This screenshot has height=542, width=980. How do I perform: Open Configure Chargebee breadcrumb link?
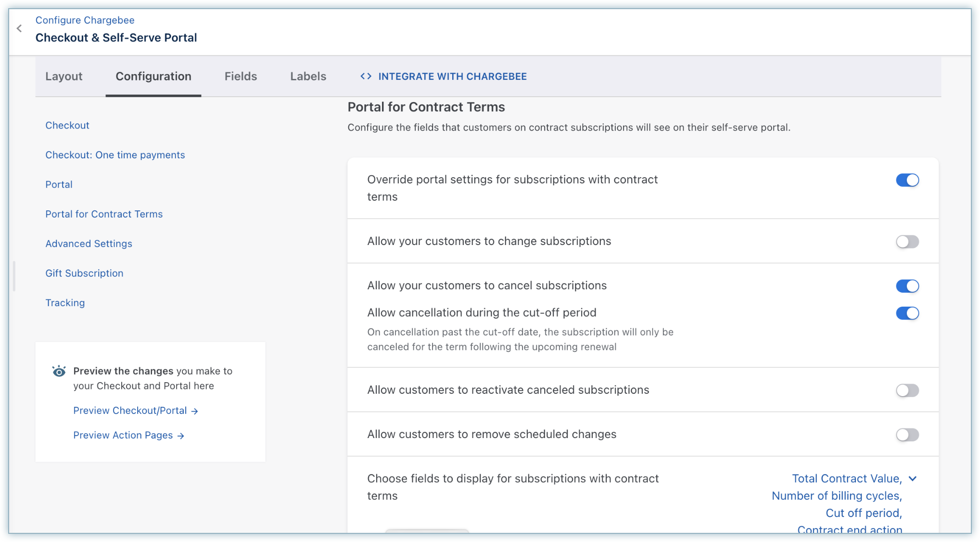point(85,20)
